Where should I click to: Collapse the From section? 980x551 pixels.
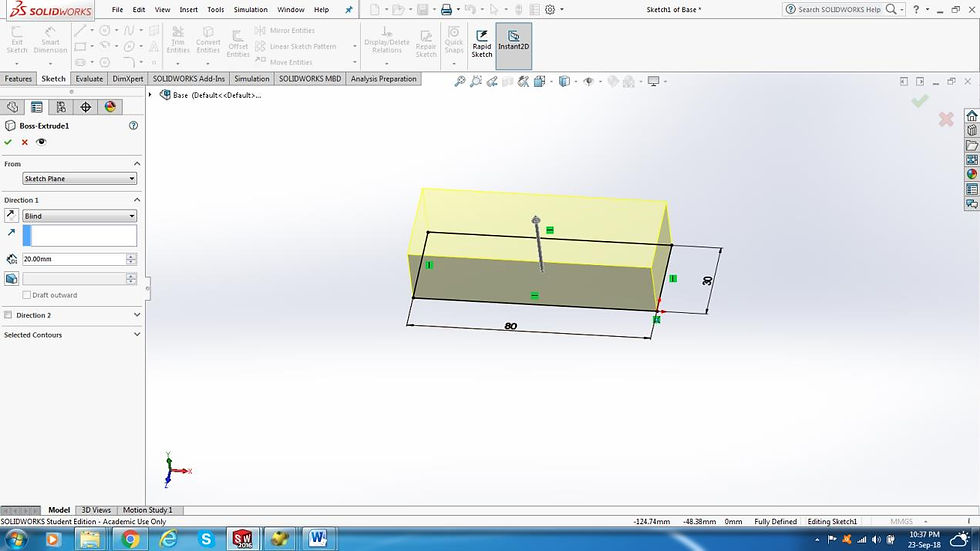coord(137,164)
